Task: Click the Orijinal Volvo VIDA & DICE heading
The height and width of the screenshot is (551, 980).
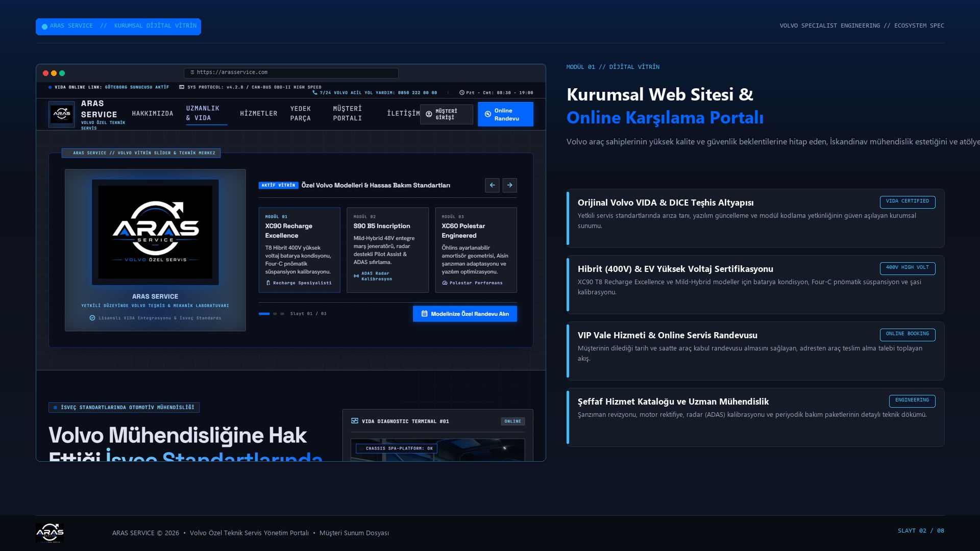Action: (x=666, y=203)
